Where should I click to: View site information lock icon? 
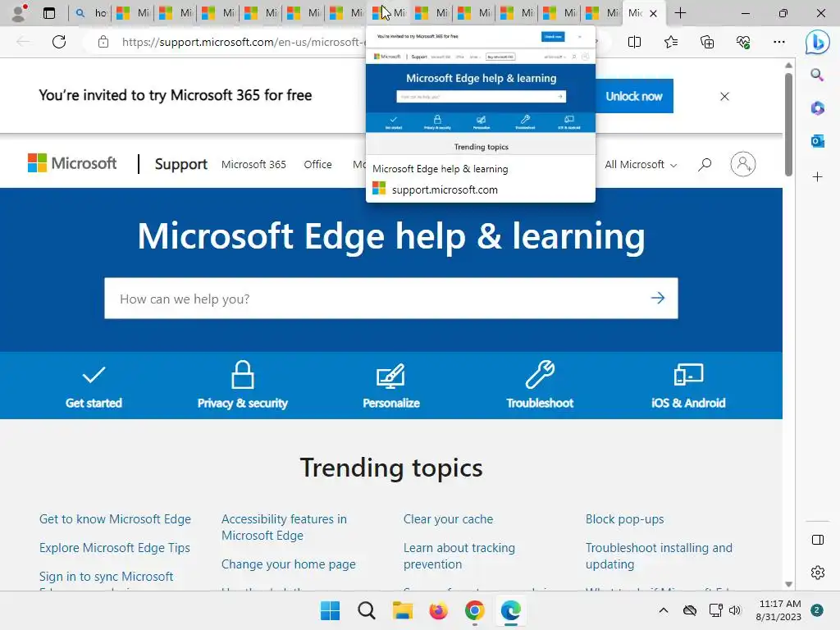(x=103, y=42)
